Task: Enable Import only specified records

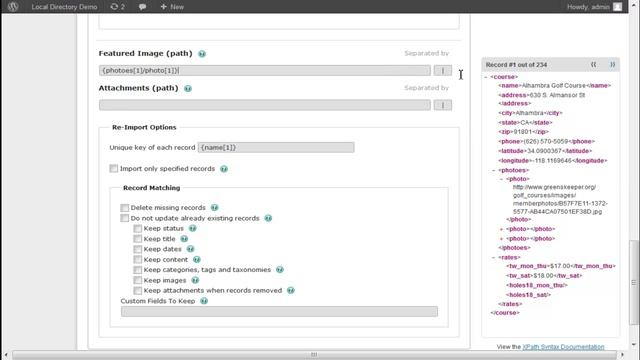Action: (x=113, y=169)
